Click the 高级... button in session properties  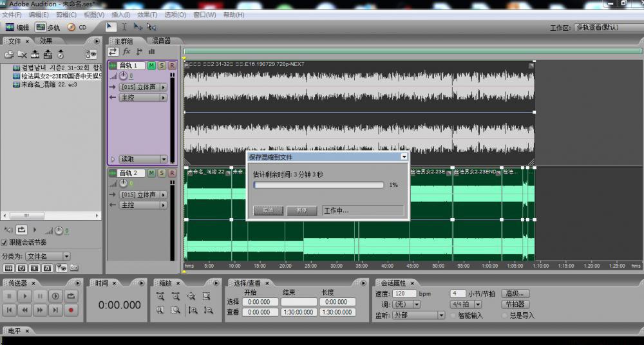coord(515,294)
